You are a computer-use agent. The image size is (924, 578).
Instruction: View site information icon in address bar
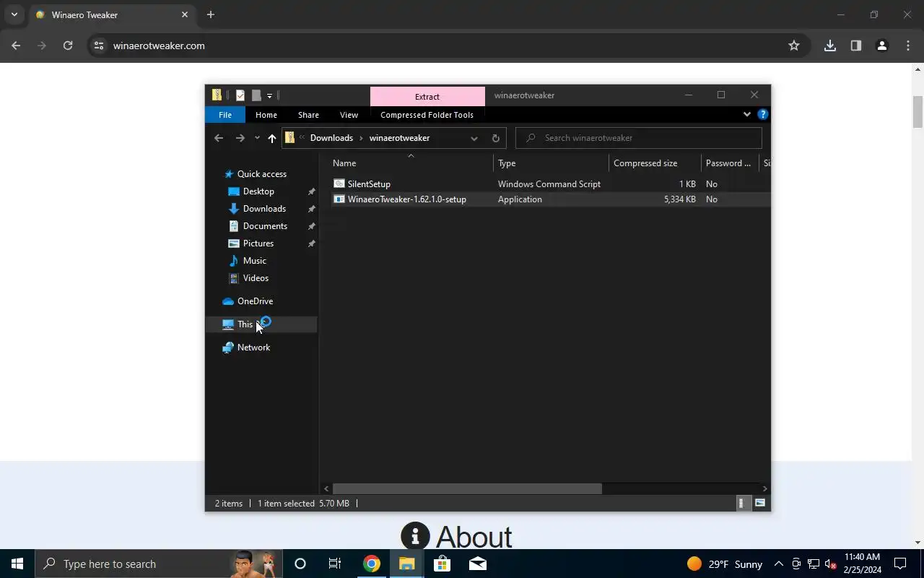[99, 46]
